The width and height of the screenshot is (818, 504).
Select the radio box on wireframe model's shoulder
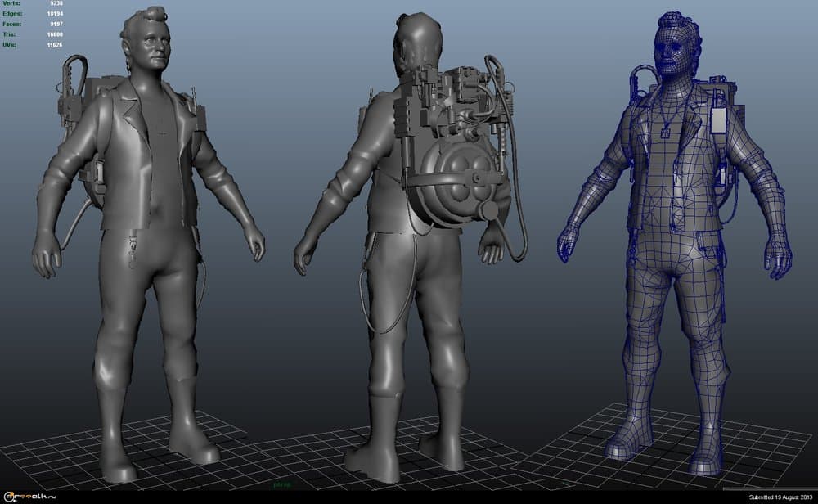click(719, 119)
